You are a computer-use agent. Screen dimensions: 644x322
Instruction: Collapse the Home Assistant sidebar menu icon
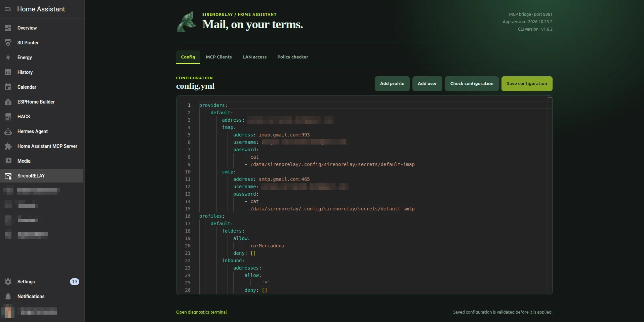8,9
